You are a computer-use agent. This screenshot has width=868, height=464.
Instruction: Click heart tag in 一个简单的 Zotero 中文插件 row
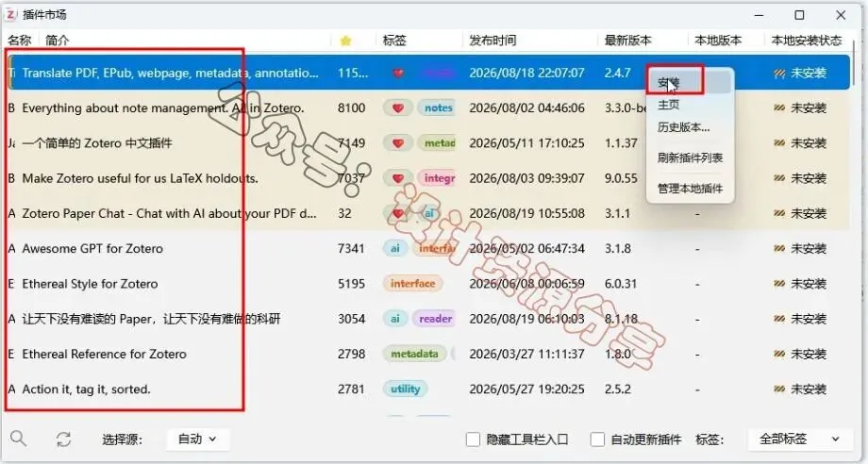click(x=397, y=143)
